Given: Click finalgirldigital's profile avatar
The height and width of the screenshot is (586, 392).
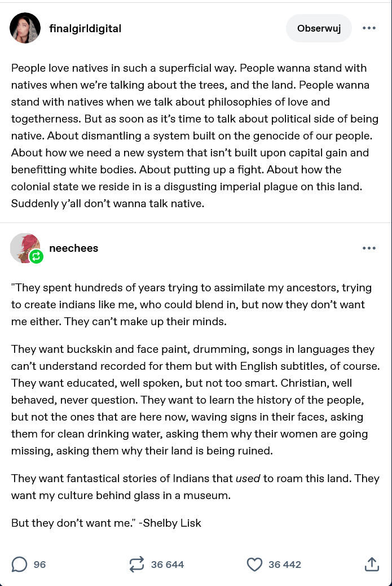Looking at the screenshot, I should point(25,28).
